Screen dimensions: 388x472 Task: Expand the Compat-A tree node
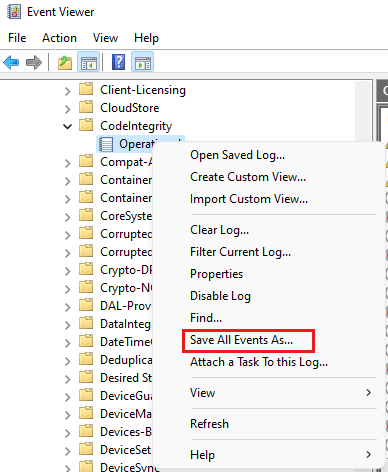68,163
